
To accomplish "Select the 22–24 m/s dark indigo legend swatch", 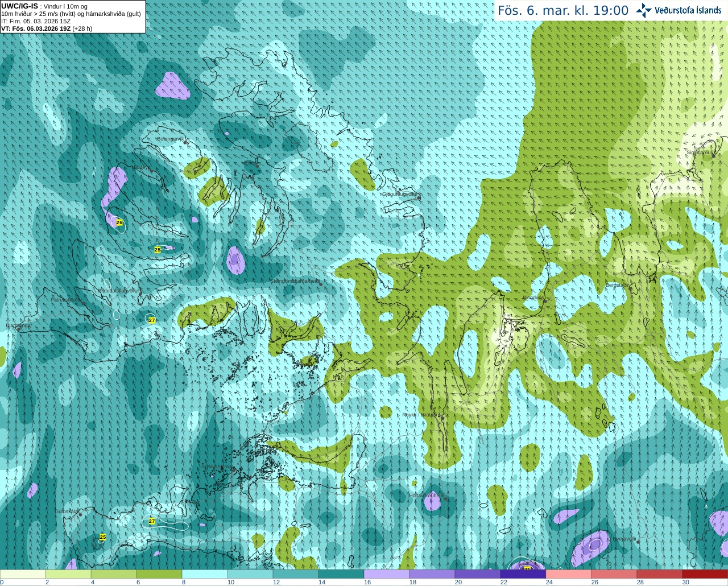I will 523,574.
